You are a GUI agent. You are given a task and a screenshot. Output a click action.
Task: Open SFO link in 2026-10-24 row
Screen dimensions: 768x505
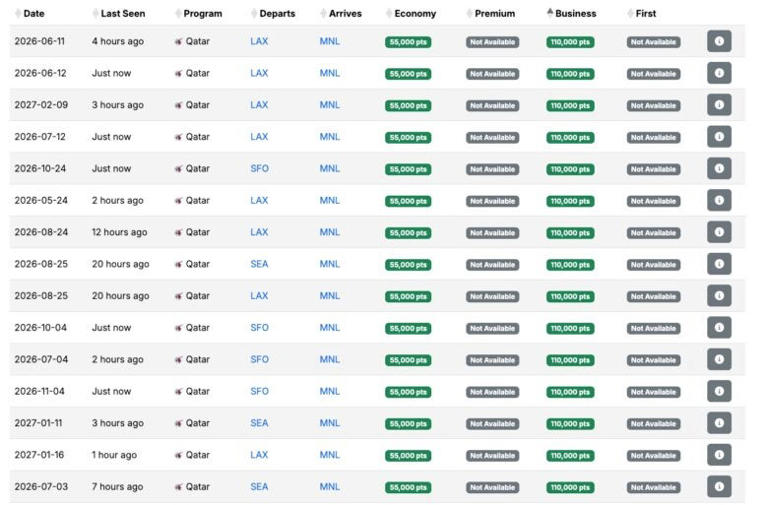pos(260,168)
